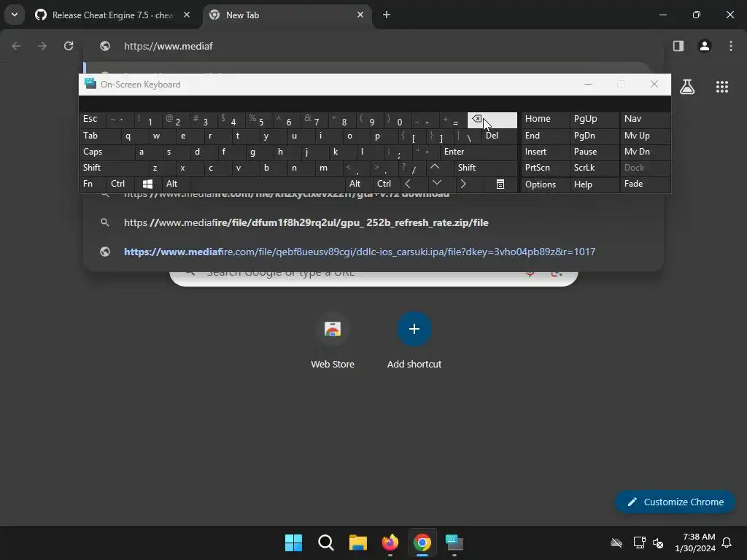Click the right arrow key on On-Screen Keyboard
Image resolution: width=747 pixels, height=560 pixels.
tap(463, 184)
